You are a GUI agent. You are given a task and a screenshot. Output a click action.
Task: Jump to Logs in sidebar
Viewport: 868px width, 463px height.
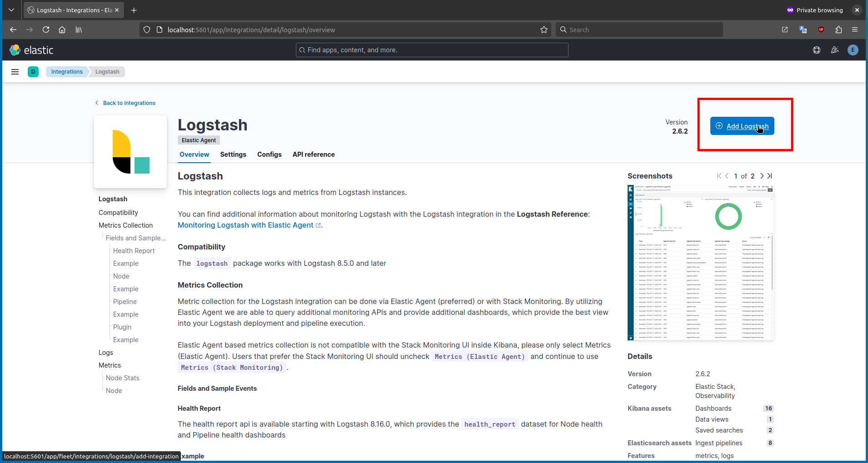click(106, 353)
